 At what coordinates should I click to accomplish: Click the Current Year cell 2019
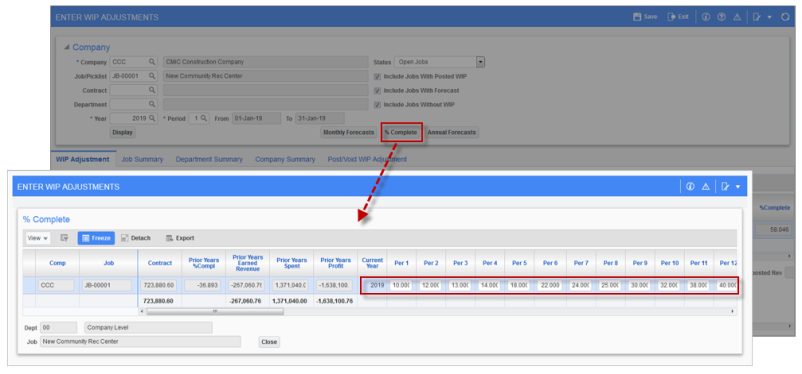[374, 285]
